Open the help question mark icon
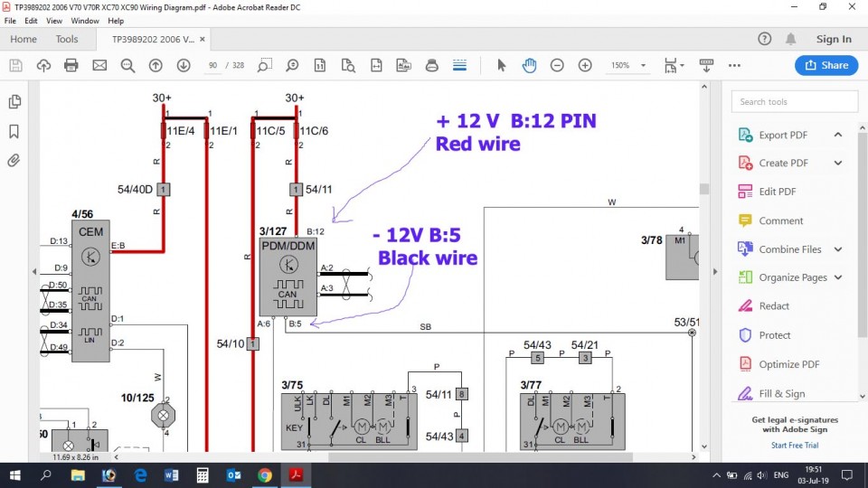The height and width of the screenshot is (488, 868). [765, 39]
